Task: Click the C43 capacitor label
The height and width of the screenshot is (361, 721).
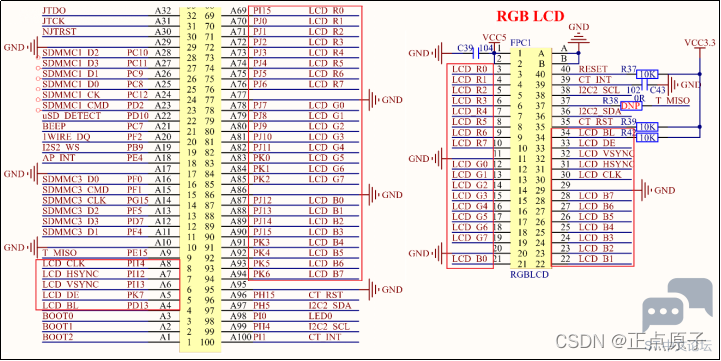Action: pyautogui.click(x=658, y=90)
